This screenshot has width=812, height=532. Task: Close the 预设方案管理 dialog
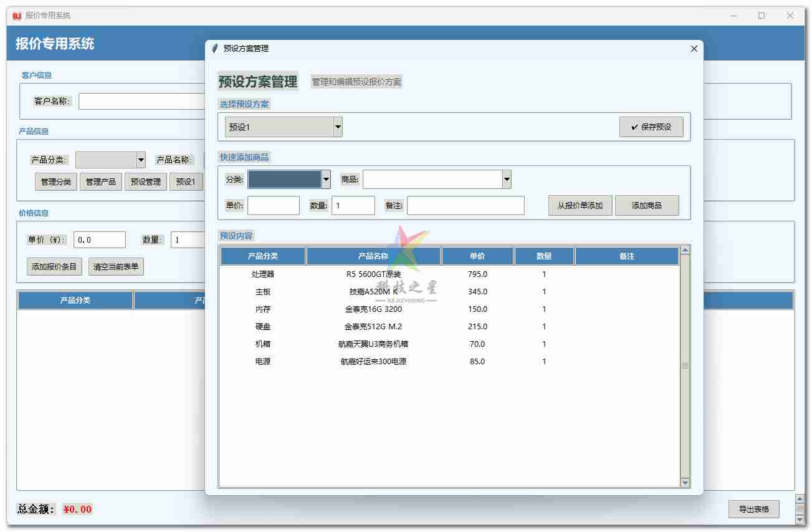694,49
